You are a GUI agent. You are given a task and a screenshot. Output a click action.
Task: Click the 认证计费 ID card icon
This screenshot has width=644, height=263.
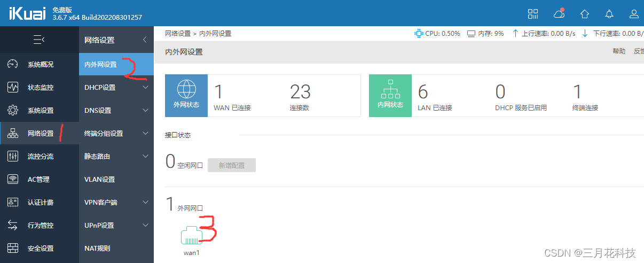(13, 203)
